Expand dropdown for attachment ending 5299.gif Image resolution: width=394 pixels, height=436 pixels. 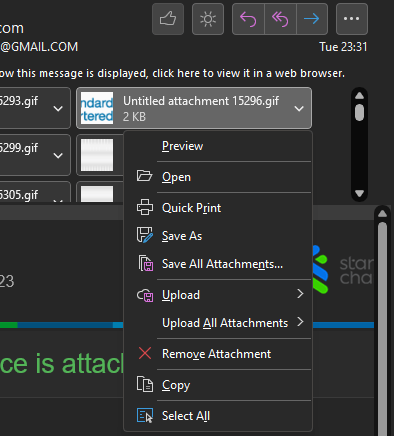coord(58,155)
